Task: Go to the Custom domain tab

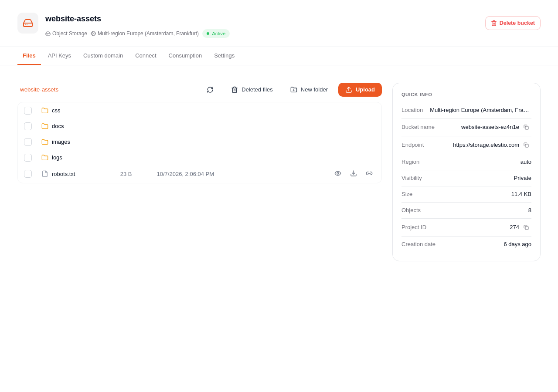Action: pos(103,56)
